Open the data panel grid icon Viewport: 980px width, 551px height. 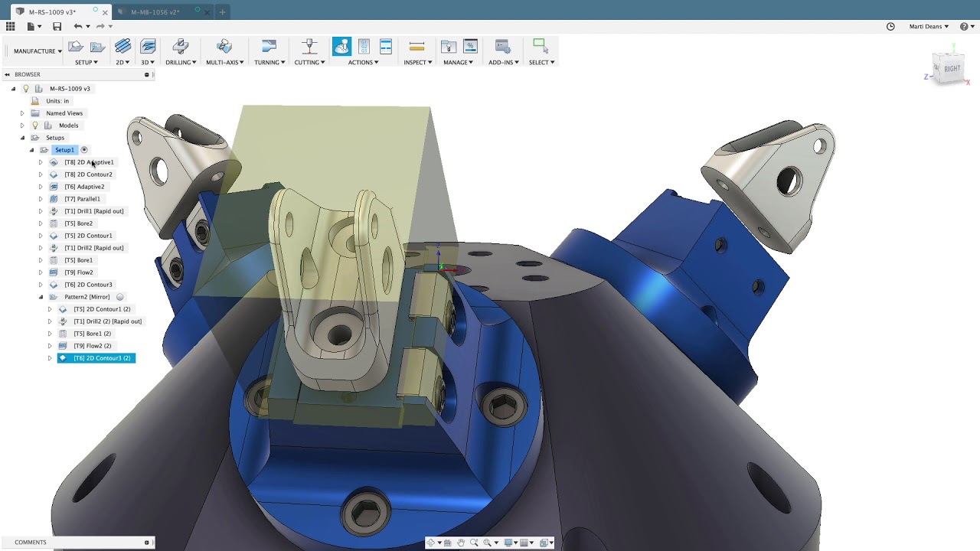tap(10, 26)
